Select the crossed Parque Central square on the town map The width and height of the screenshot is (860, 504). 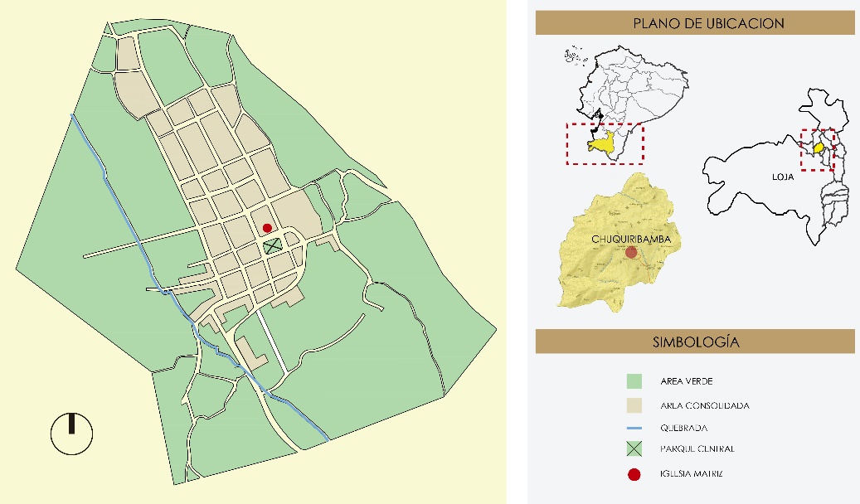tap(273, 245)
